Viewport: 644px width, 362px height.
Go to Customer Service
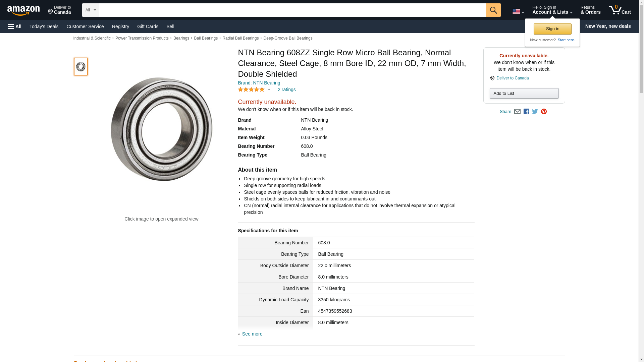coord(85,26)
